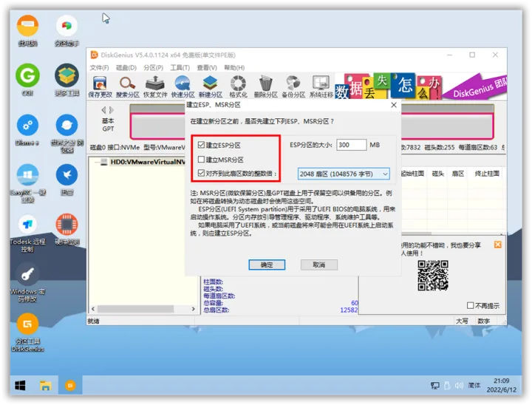Open the 硬件检测 desktop icon
Viewport: 532px width, 405px height.
click(66, 229)
